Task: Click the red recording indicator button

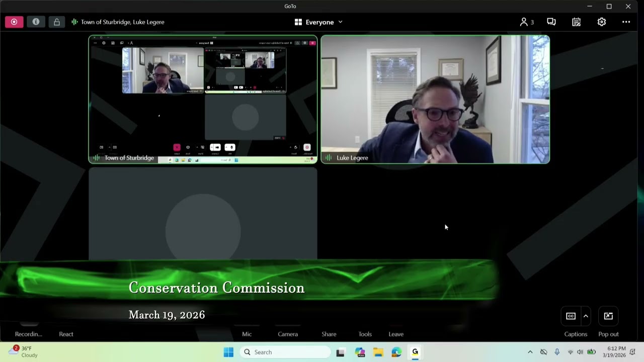Action: 14,22
